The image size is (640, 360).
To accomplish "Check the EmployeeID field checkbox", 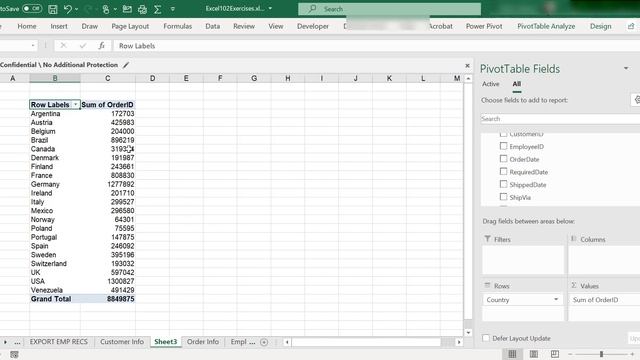I will [503, 146].
